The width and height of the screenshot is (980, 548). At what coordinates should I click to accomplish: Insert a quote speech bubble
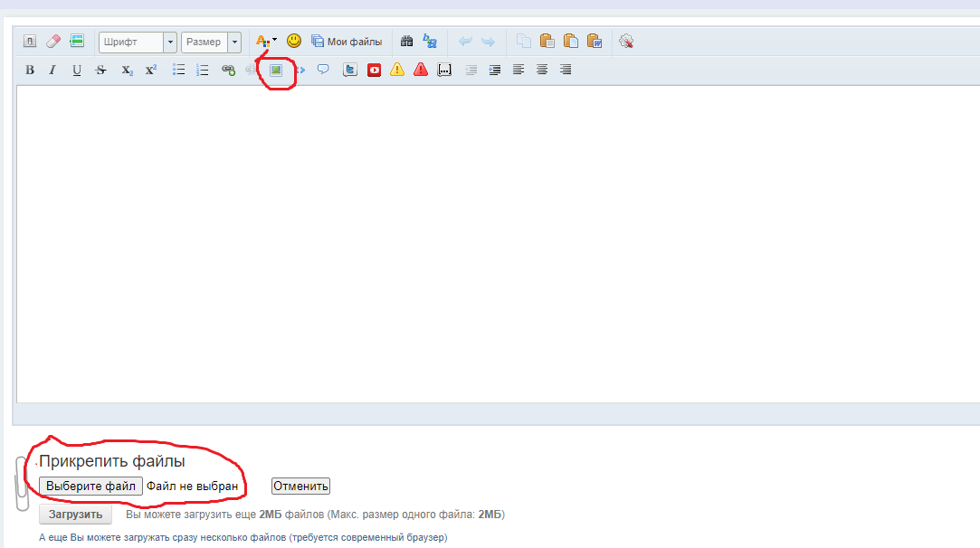323,70
